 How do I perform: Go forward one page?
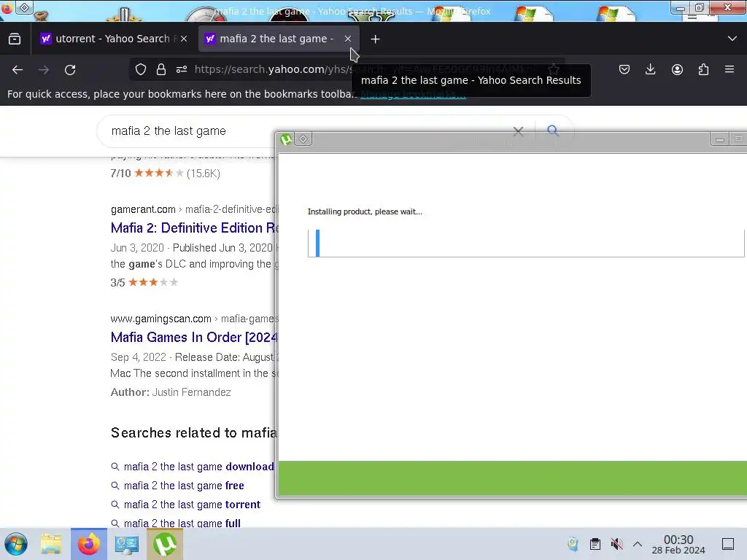click(x=44, y=70)
